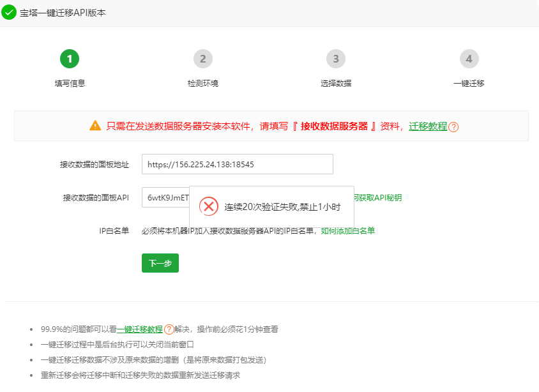Click note 一键迁移迁移数据不涉及原来数据的增删
The width and height of the screenshot is (539, 392).
(154, 359)
